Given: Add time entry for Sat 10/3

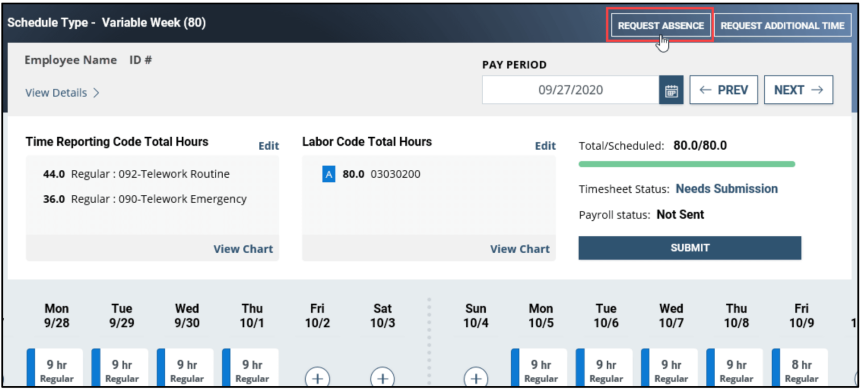Looking at the screenshot, I should click(x=383, y=378).
